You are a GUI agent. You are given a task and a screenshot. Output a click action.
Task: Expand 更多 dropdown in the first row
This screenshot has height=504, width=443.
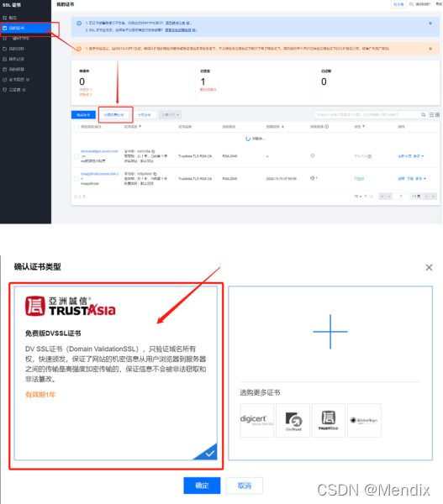[x=419, y=156]
